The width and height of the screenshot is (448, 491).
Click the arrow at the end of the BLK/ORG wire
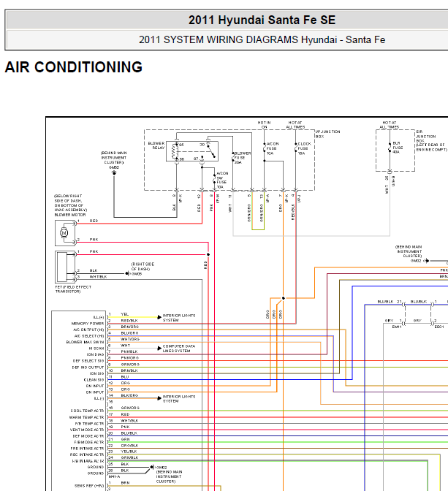click(159, 398)
